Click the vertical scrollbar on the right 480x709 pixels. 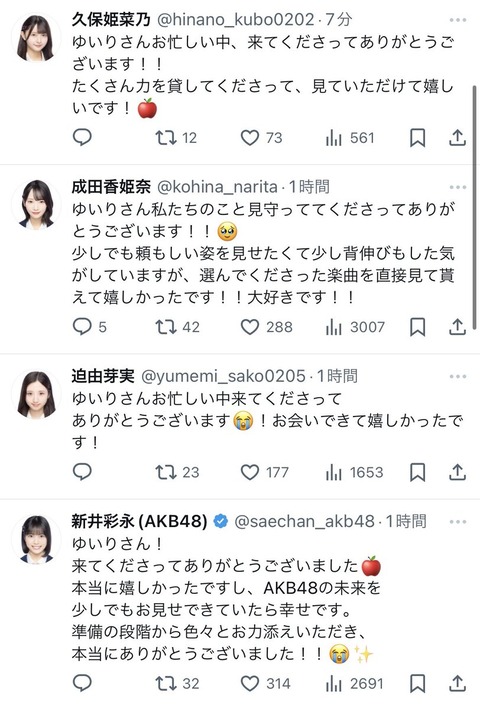474,206
